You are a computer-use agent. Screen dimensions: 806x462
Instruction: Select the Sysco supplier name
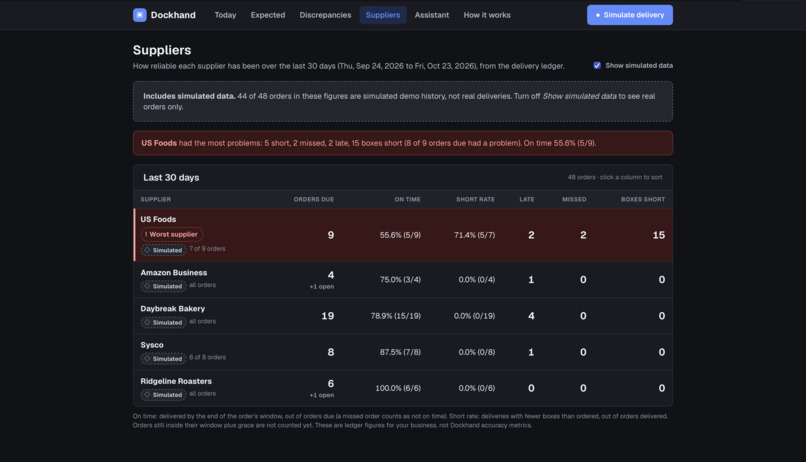point(152,345)
